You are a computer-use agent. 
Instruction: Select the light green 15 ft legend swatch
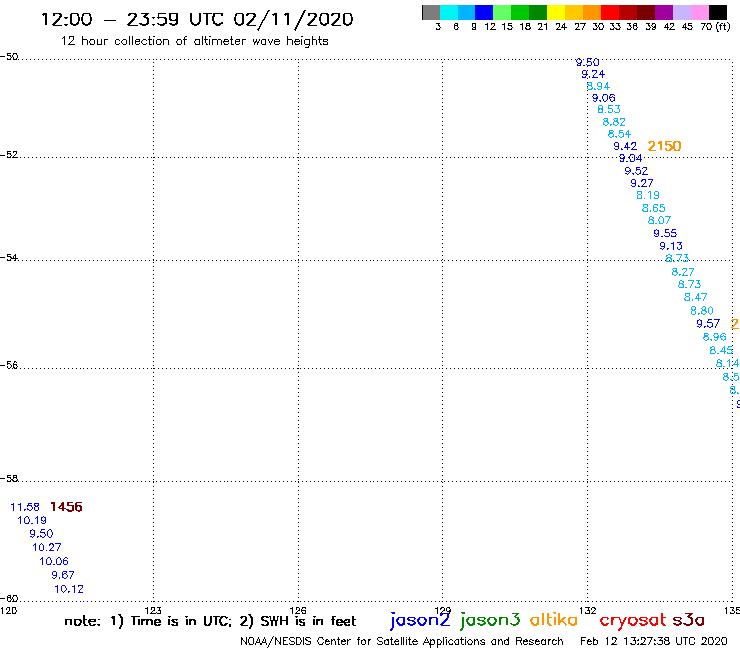tap(502, 12)
